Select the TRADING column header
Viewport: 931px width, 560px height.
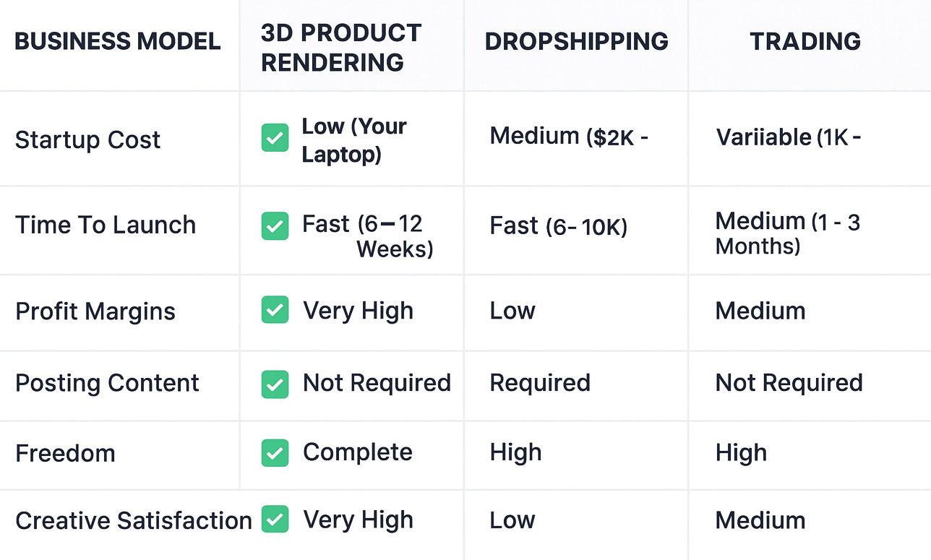[x=805, y=41]
